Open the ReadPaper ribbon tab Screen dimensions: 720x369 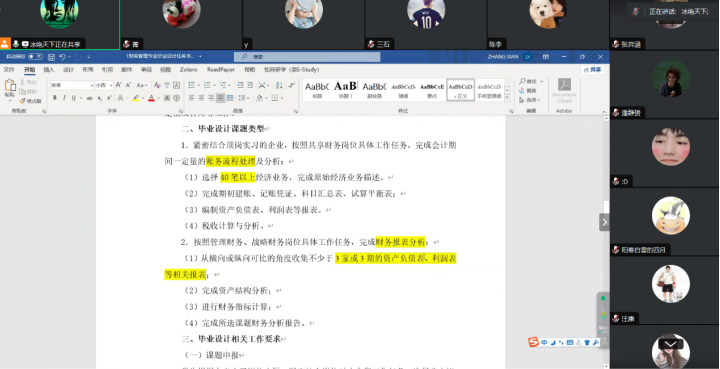point(221,70)
